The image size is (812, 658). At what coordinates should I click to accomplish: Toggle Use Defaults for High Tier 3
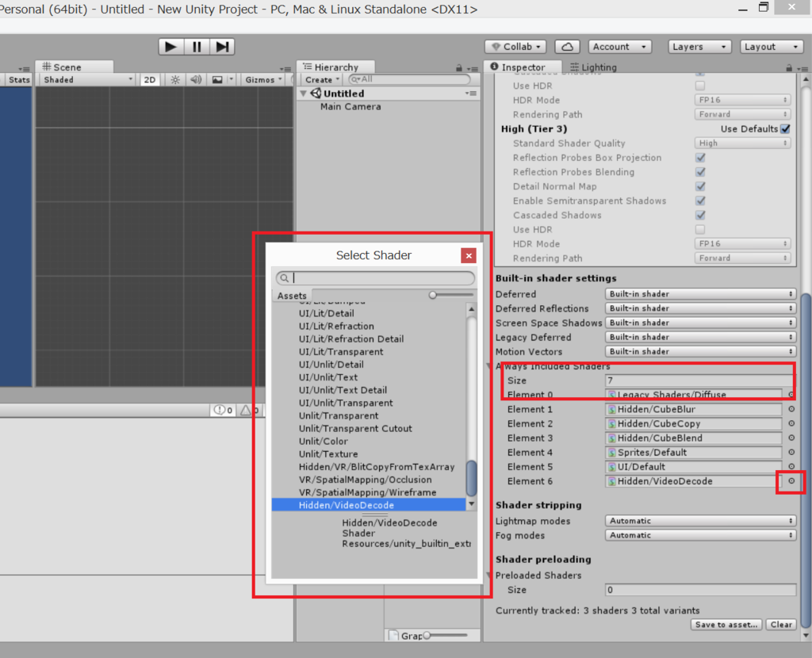(x=786, y=128)
